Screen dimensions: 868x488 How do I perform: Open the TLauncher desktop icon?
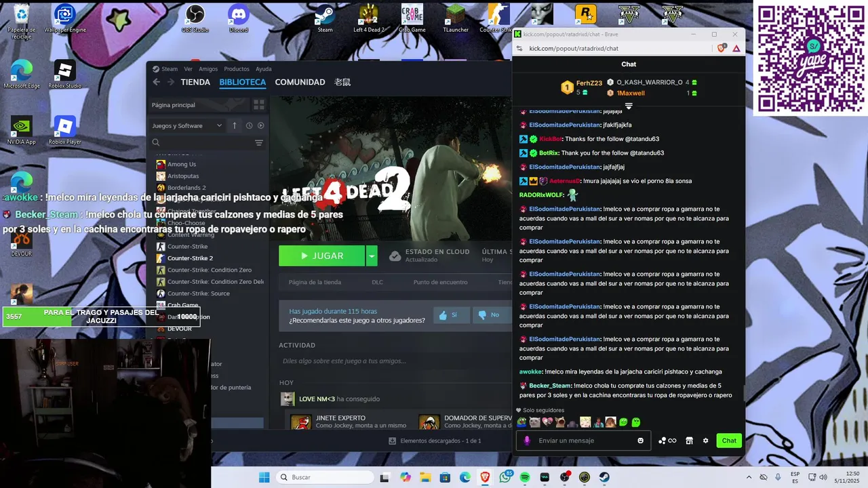(x=456, y=19)
